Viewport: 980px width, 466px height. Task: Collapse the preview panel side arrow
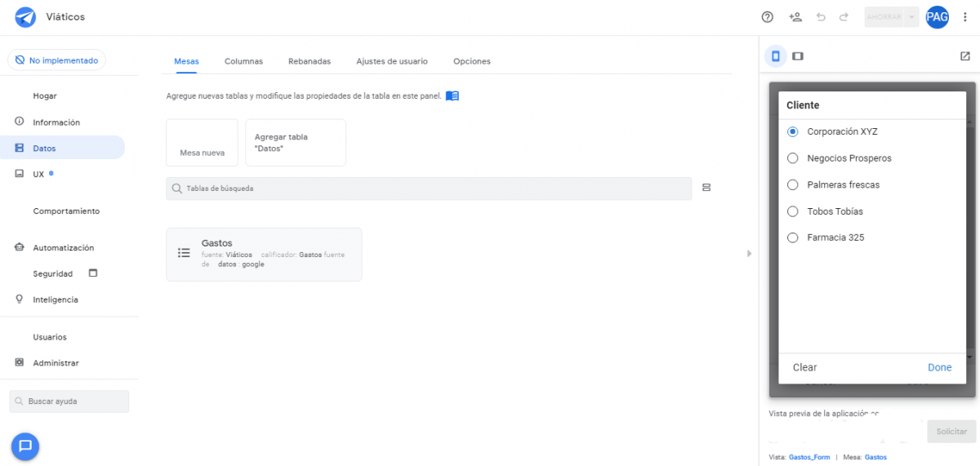pyautogui.click(x=749, y=254)
